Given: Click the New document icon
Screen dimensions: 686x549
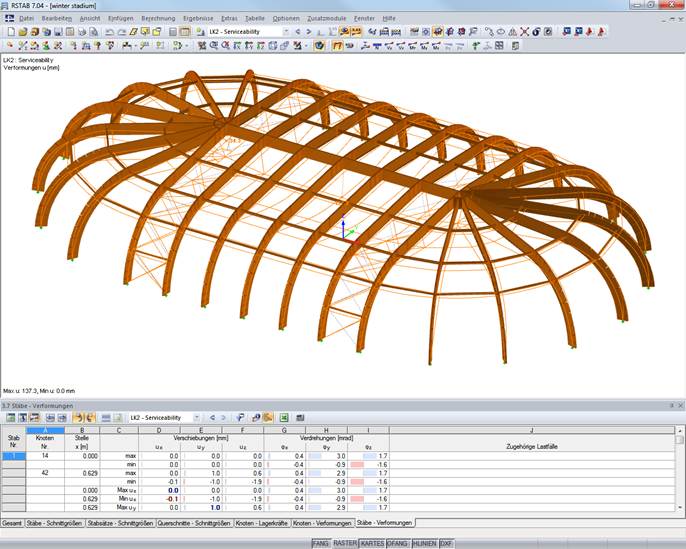Looking at the screenshot, I should click(x=10, y=32).
